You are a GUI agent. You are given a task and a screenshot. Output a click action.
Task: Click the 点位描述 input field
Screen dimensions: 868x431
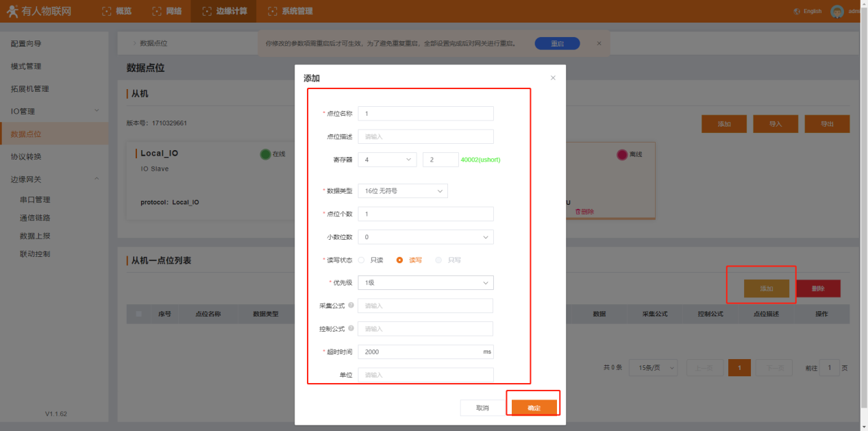[x=425, y=136]
